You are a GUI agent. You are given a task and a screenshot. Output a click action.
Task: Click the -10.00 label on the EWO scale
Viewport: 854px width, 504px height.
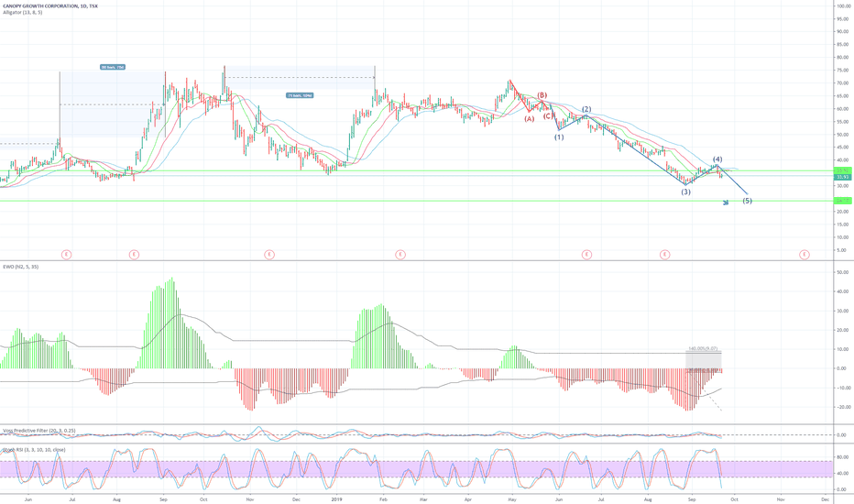(x=843, y=388)
